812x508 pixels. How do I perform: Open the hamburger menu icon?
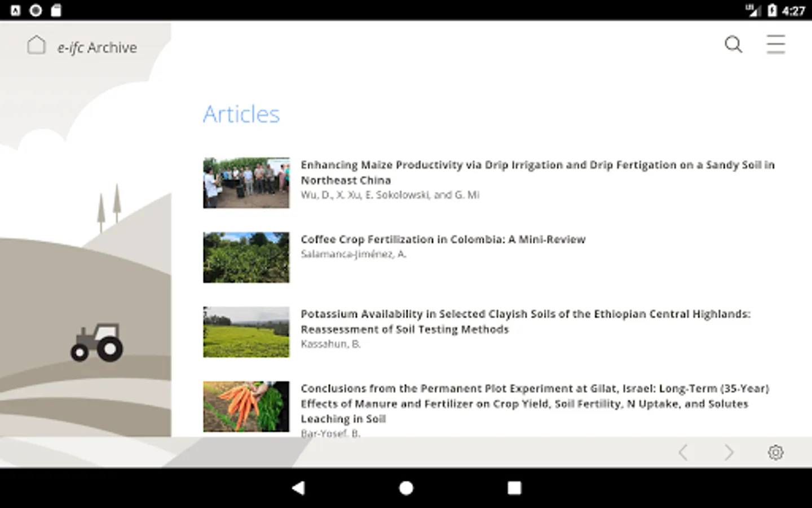[776, 44]
